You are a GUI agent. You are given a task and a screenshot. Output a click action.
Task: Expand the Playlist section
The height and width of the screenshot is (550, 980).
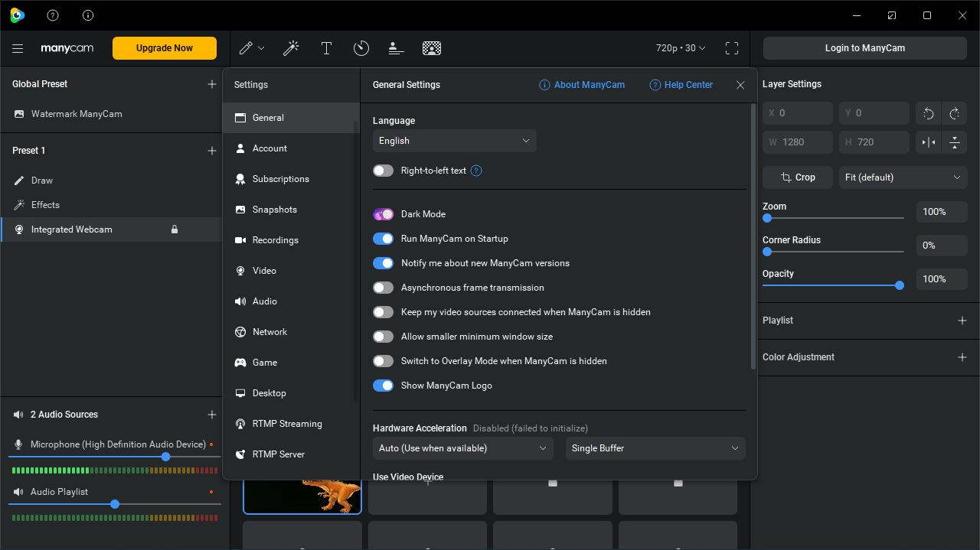[962, 321]
